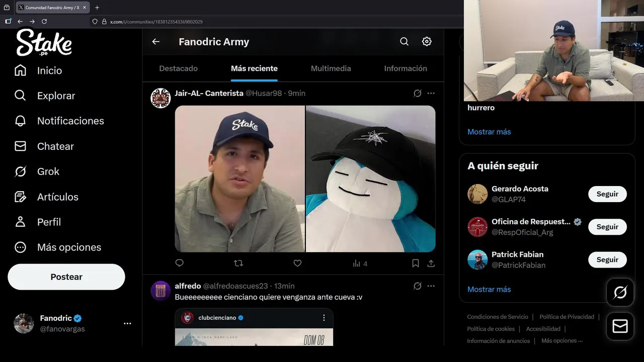Switch to Información tab
Image resolution: width=644 pixels, height=362 pixels.
tap(406, 68)
